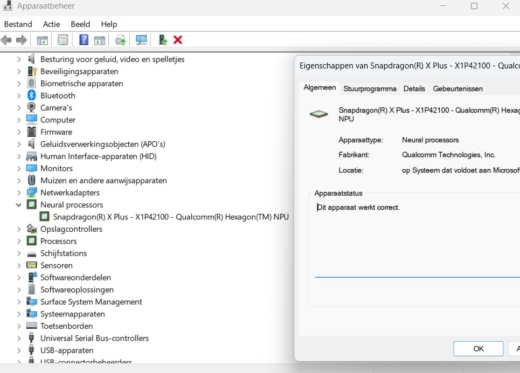Viewport: 520px width, 373px height.
Task: Switch to the Gebeurtenissen tab
Action: click(458, 89)
